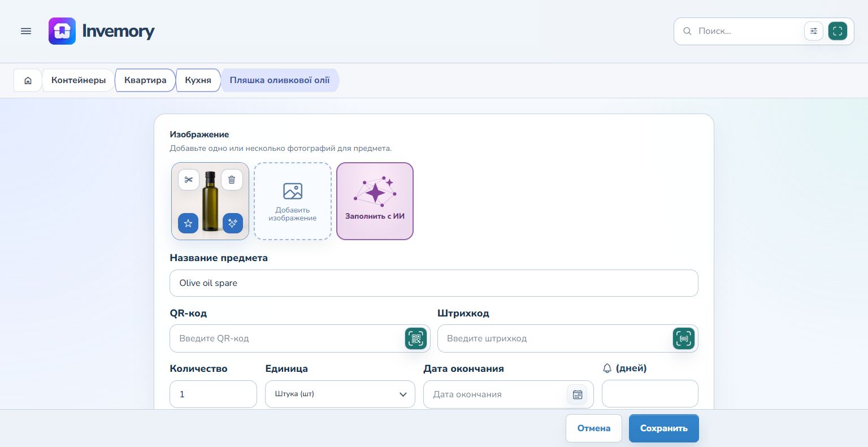Screen dimensions: 868x447
Task: Add another image via Добавить изображение
Action: point(293,201)
